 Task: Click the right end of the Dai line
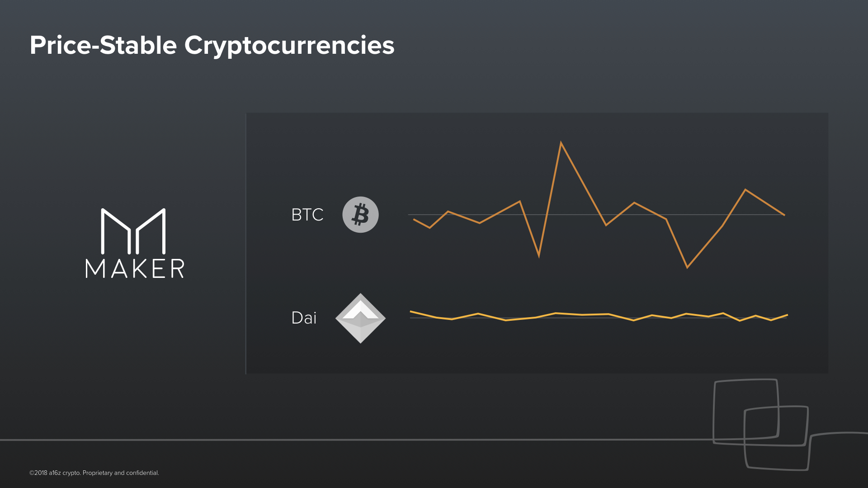click(788, 315)
